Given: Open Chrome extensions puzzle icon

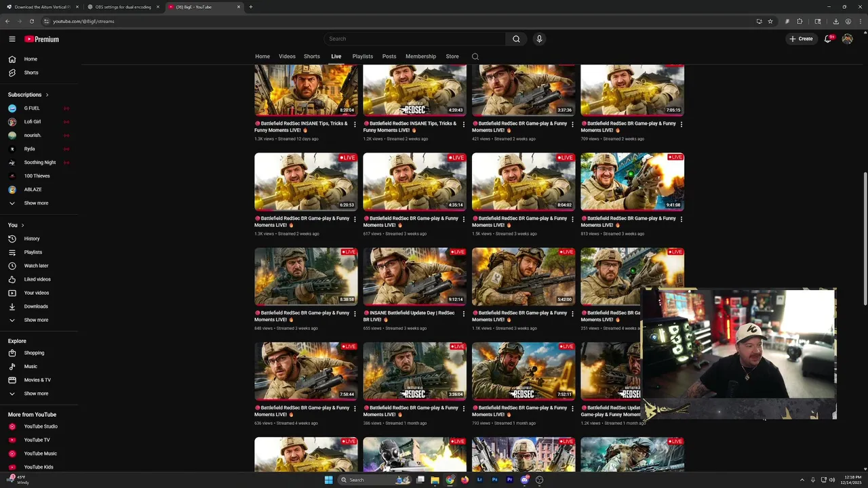Looking at the screenshot, I should pos(800,21).
